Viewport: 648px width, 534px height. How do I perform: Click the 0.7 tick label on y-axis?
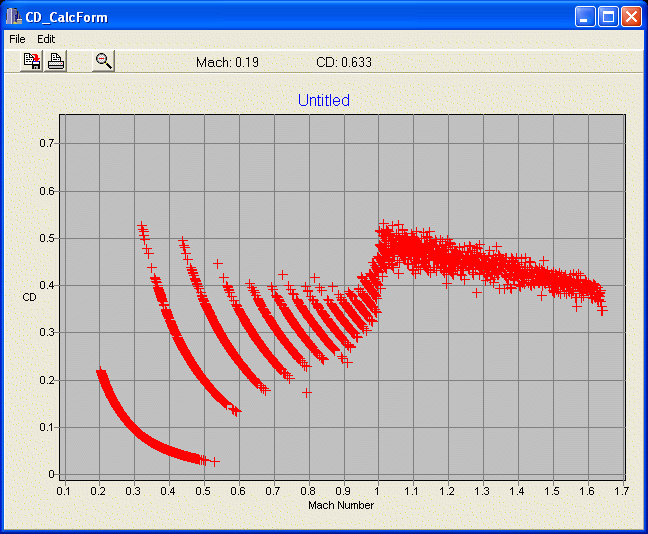(x=46, y=143)
